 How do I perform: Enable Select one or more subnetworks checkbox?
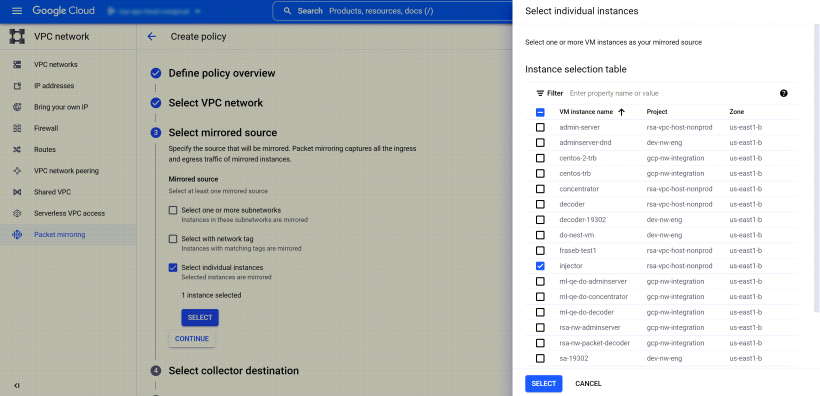173,210
